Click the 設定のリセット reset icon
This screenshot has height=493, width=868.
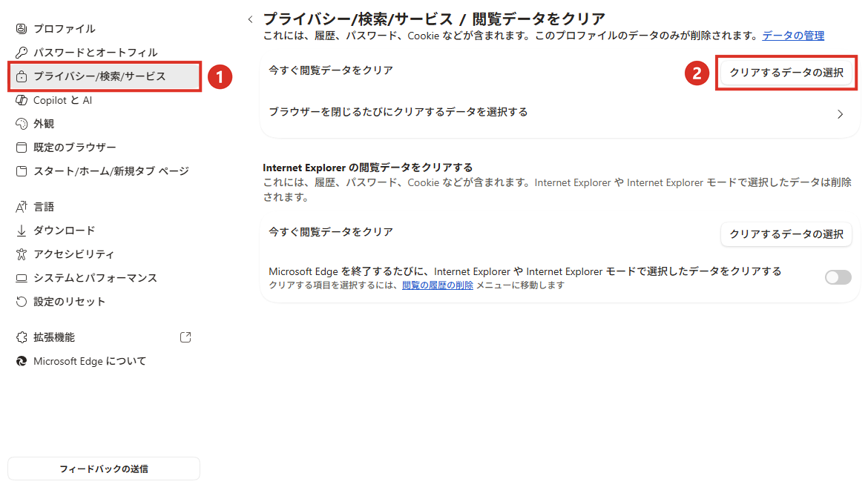click(x=22, y=302)
